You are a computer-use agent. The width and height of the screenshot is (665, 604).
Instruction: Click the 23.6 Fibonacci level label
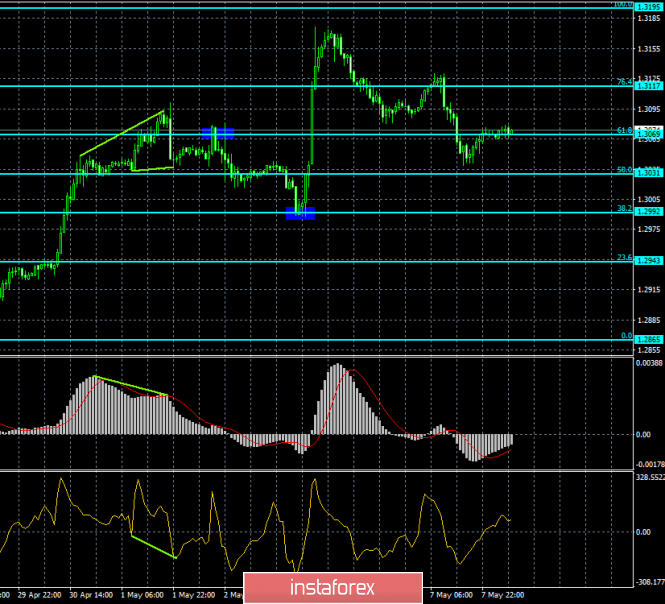[624, 257]
